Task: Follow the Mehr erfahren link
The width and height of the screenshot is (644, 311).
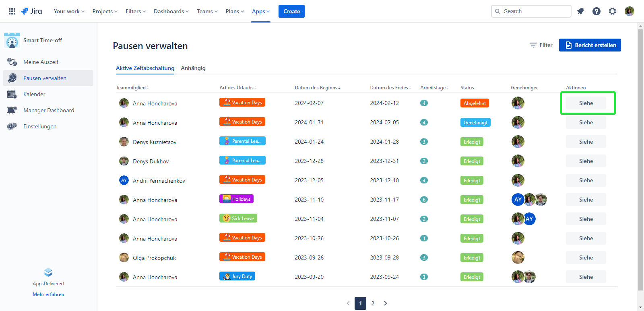Action: (x=48, y=295)
